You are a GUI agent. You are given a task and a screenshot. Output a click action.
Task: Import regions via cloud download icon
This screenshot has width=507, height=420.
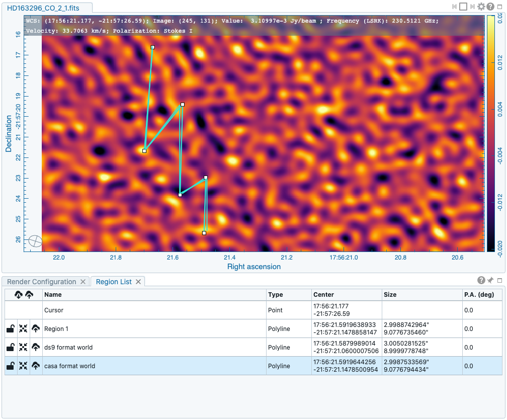19,295
